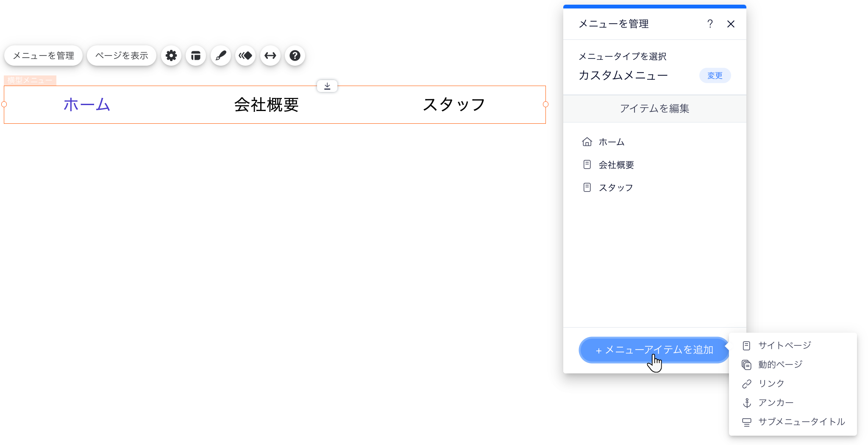Click the download handle icon above the menu
The height and width of the screenshot is (445, 868).
(327, 86)
